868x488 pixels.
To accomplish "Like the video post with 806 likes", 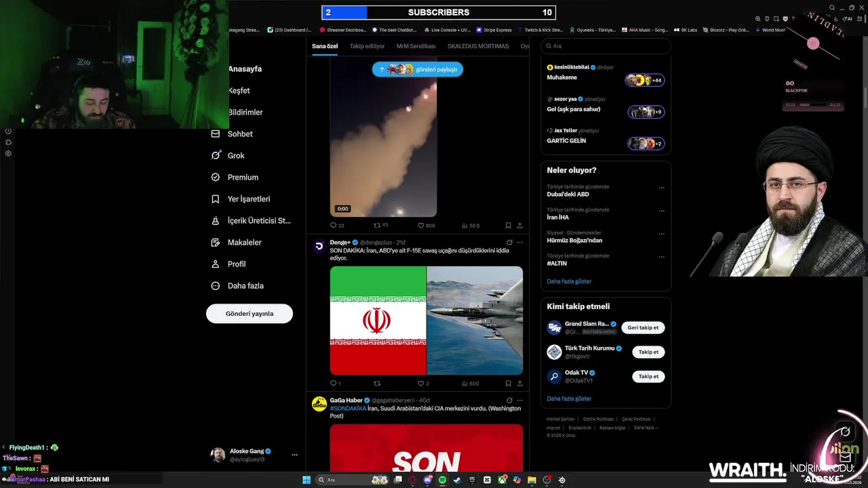I will click(x=426, y=226).
